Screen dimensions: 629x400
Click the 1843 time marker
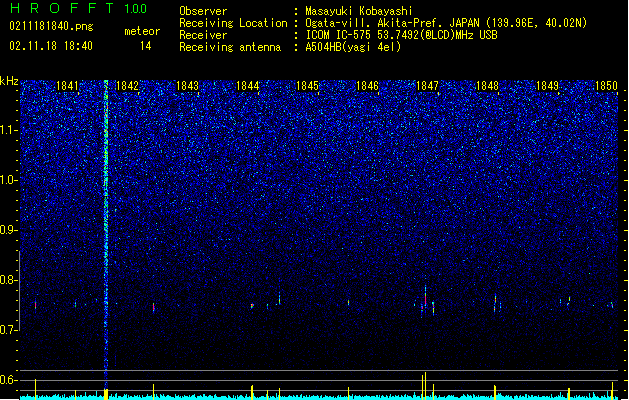[187, 86]
